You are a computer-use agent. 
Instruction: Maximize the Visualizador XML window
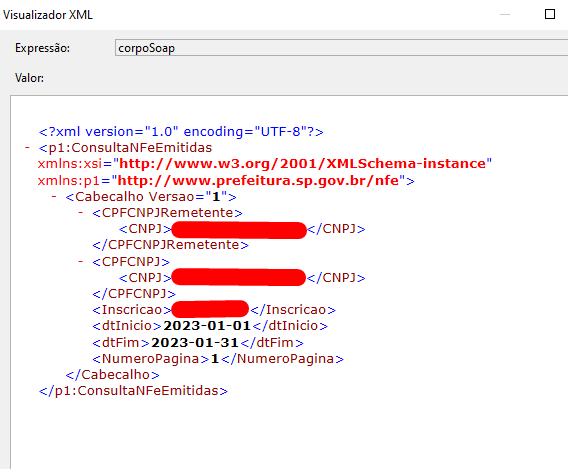(550, 14)
